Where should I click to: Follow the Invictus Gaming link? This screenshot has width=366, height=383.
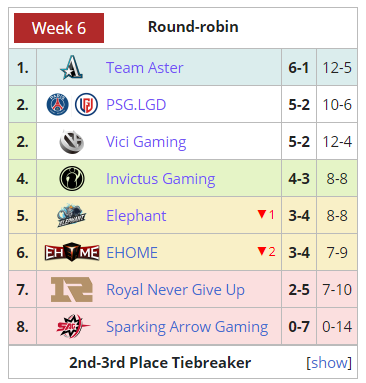coord(161,179)
